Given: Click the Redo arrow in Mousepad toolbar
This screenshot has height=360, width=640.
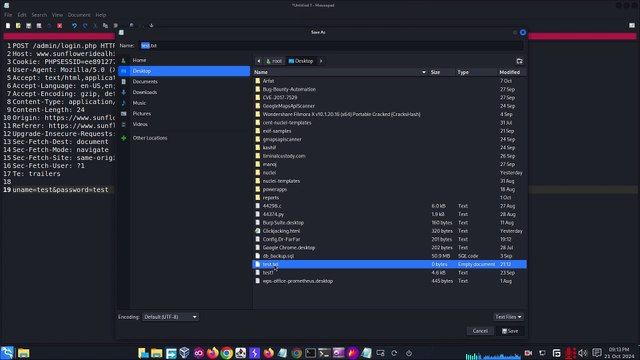Looking at the screenshot, I should click(x=85, y=26).
